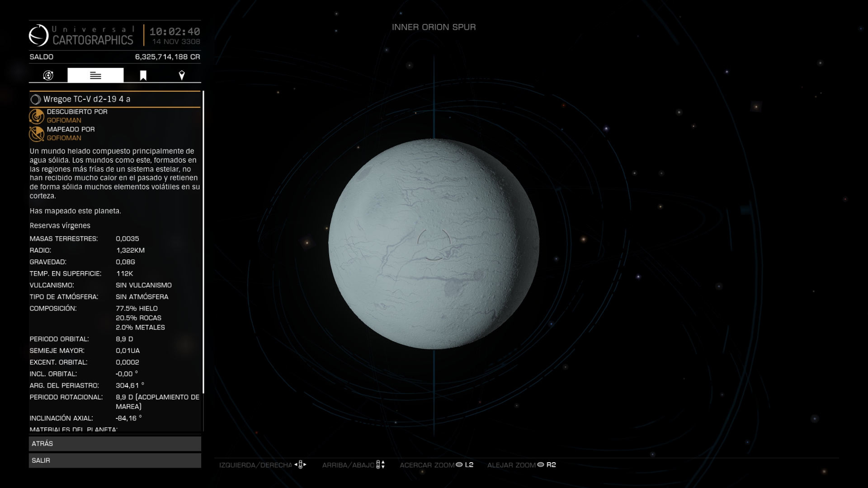The height and width of the screenshot is (488, 868).
Task: Click the Universal Cartographics logo icon
Action: coord(39,35)
